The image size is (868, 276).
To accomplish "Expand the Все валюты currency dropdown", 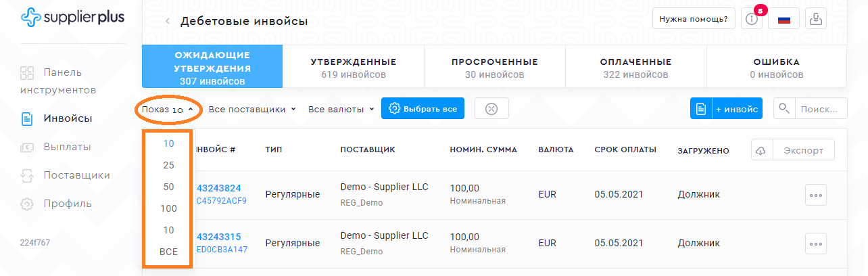I will [341, 109].
